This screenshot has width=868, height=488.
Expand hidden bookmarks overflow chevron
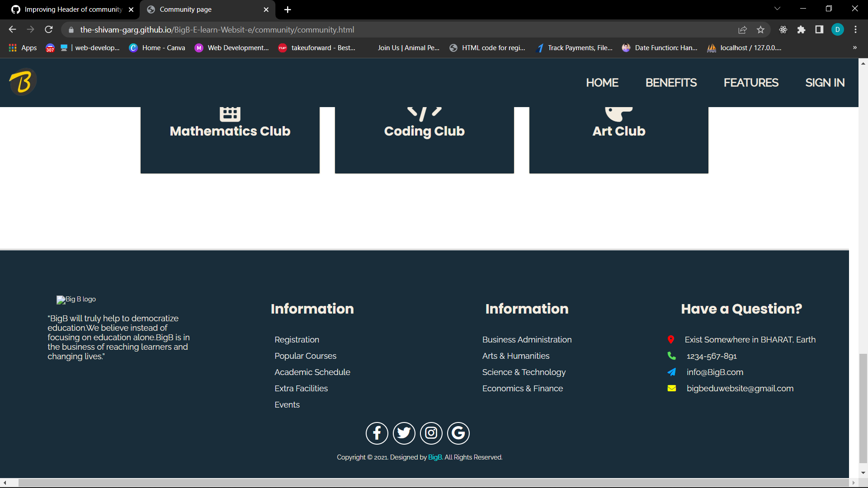point(854,47)
